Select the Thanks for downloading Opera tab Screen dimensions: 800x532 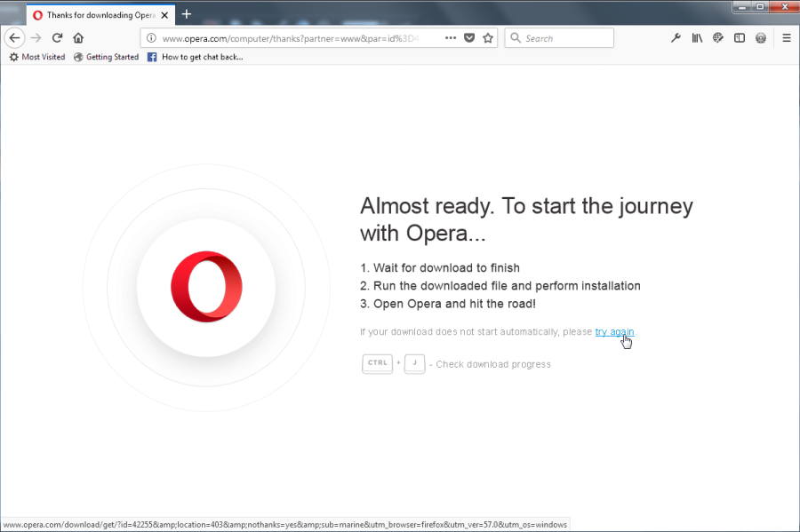coord(100,15)
